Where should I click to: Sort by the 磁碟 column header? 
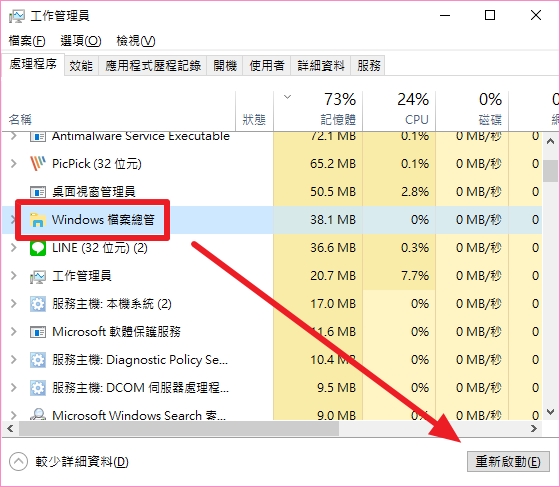tap(472, 111)
